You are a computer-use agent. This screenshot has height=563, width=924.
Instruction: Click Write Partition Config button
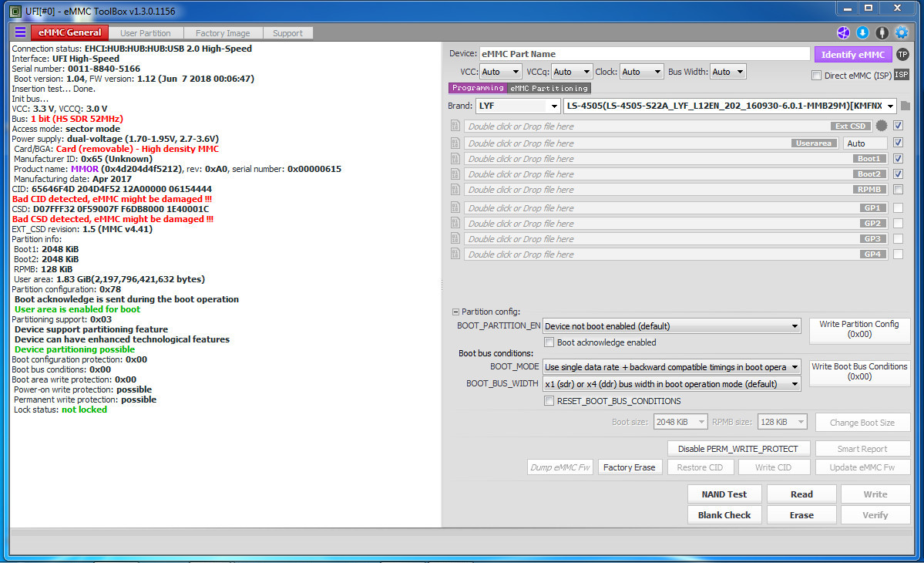[x=859, y=329]
